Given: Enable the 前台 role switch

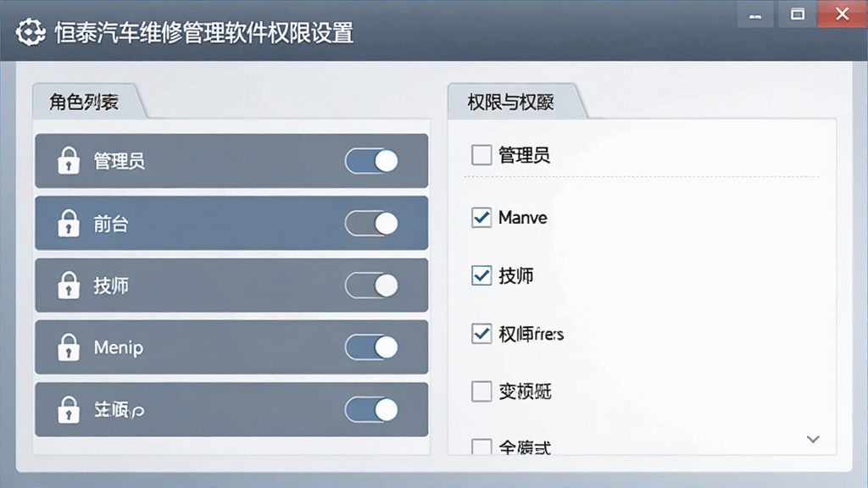Looking at the screenshot, I should (371, 224).
